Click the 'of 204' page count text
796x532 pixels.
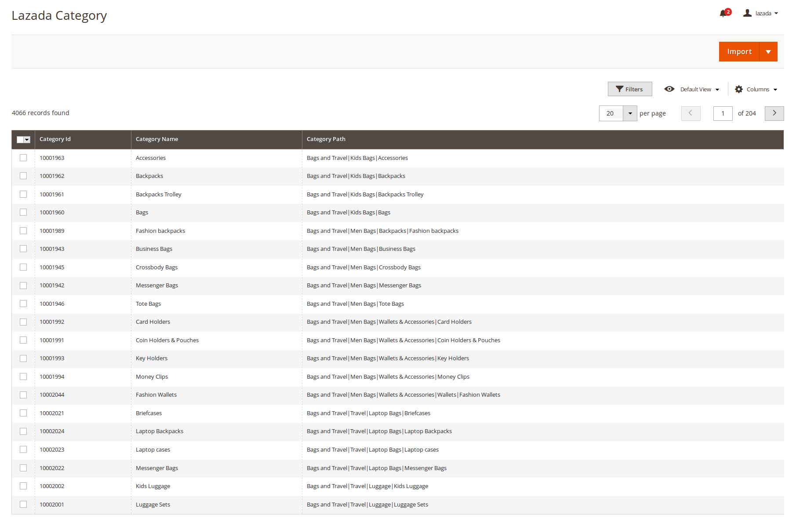click(747, 113)
